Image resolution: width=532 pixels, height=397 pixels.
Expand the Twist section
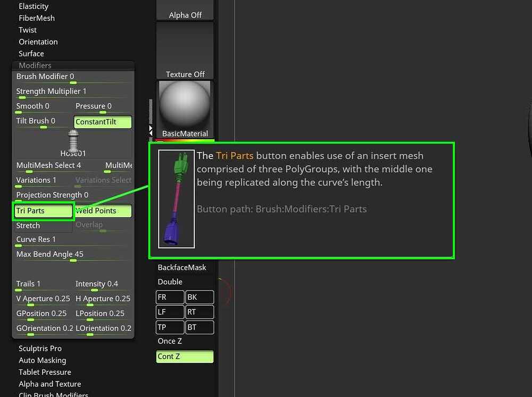tap(28, 30)
